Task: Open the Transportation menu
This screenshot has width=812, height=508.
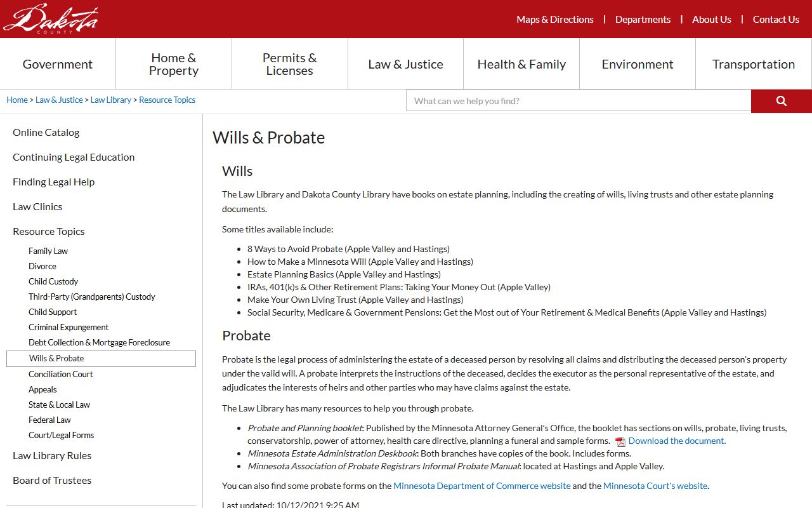Action: 754,64
